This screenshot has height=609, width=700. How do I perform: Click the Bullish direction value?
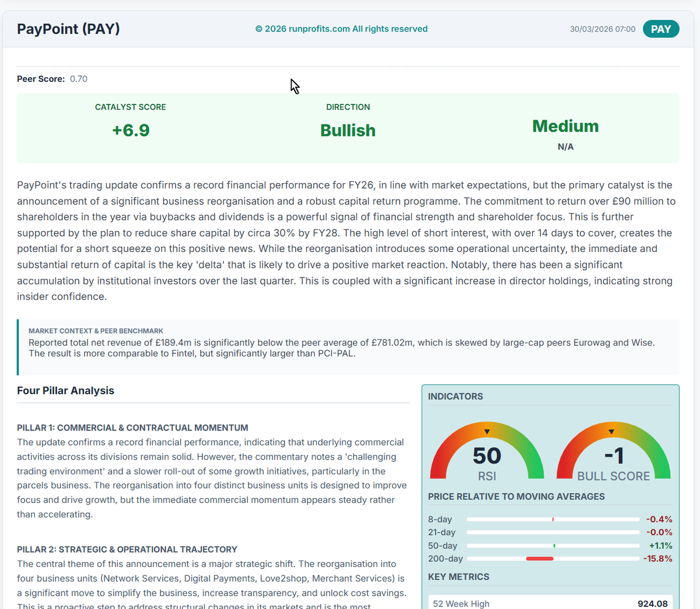point(348,130)
